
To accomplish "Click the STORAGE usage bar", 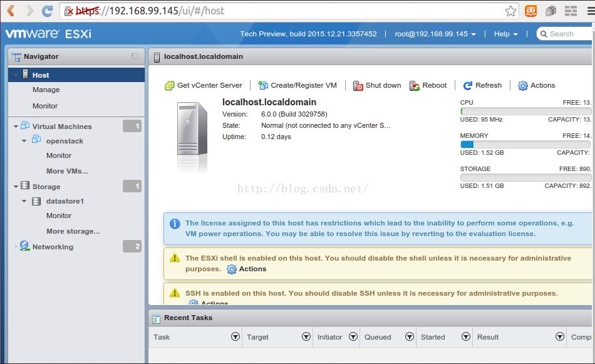I will pyautogui.click(x=525, y=177).
